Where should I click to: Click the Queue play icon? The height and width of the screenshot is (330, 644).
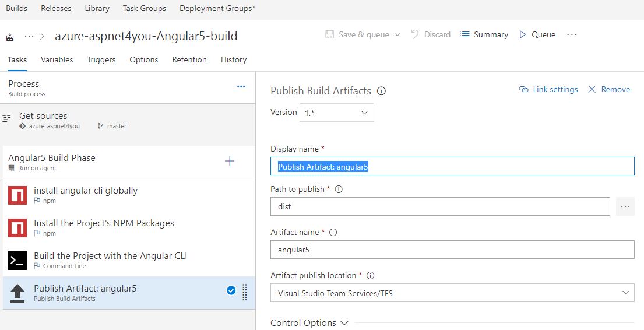pos(522,34)
